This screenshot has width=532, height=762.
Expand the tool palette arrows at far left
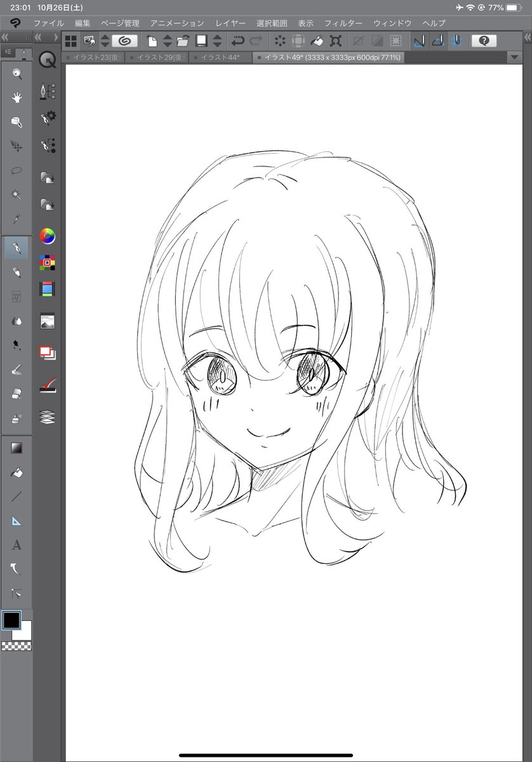(4, 39)
